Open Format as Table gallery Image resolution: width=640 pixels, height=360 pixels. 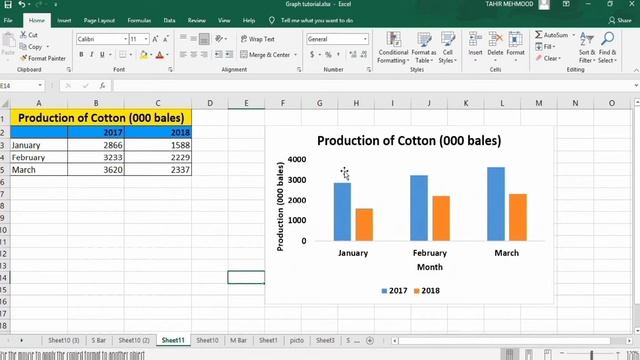424,48
